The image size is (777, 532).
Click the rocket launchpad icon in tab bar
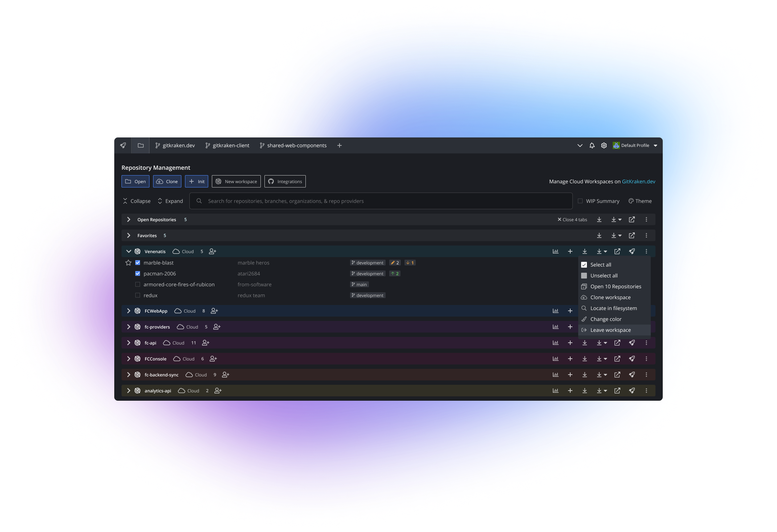(123, 145)
